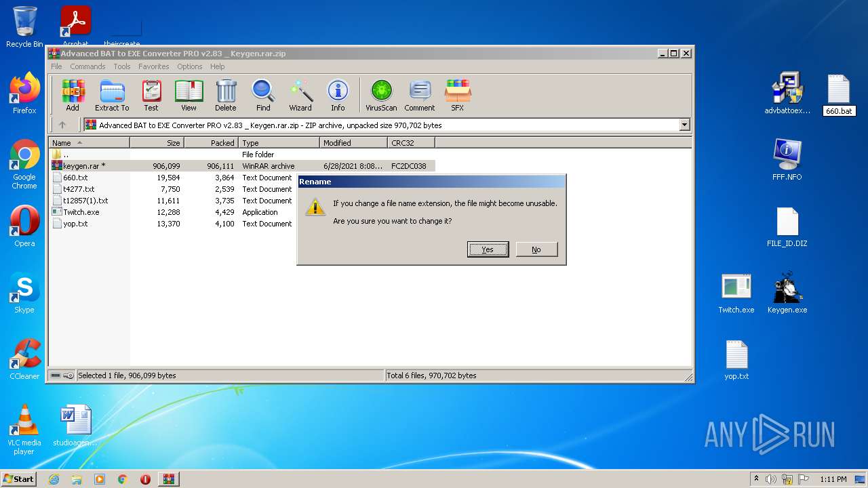Screen dimensions: 868x488
Task: Click the View file icon
Action: pos(189,95)
